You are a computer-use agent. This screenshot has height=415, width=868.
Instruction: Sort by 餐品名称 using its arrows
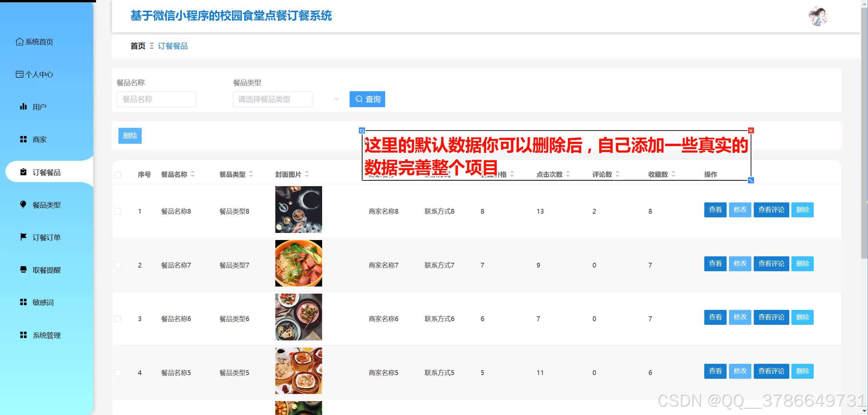coord(193,174)
